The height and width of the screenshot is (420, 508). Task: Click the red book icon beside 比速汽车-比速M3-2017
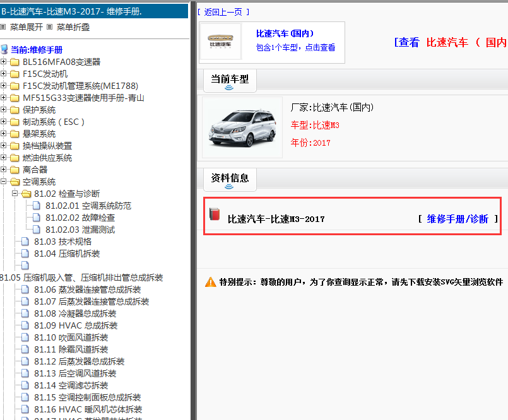(215, 214)
